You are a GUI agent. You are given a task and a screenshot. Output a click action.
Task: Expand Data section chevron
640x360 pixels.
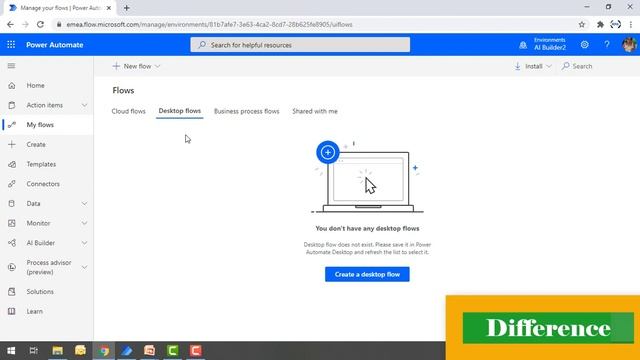click(84, 204)
